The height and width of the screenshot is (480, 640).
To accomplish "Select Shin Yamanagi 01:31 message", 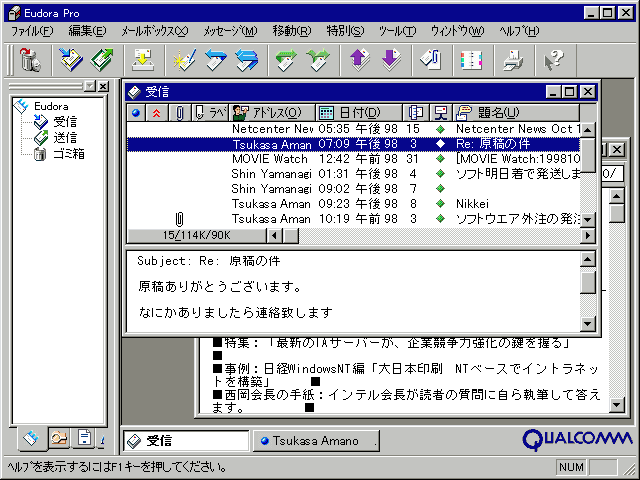I will coord(353,174).
